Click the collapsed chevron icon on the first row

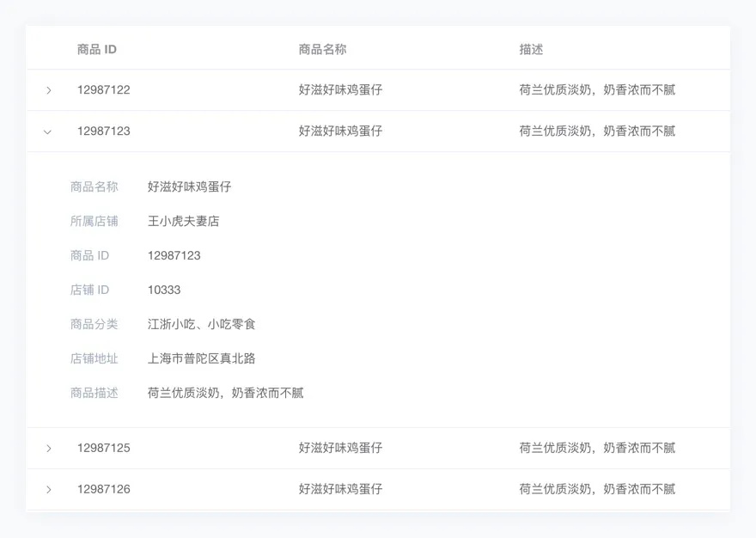49,89
